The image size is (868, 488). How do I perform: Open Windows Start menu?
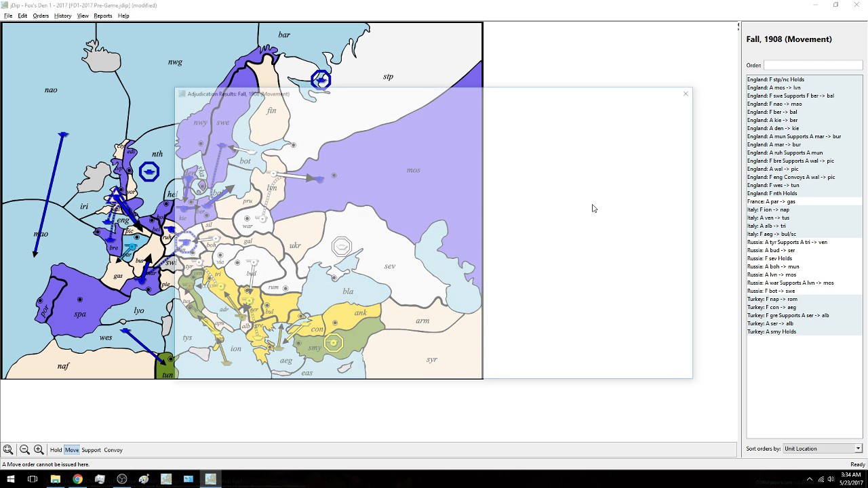(10, 479)
